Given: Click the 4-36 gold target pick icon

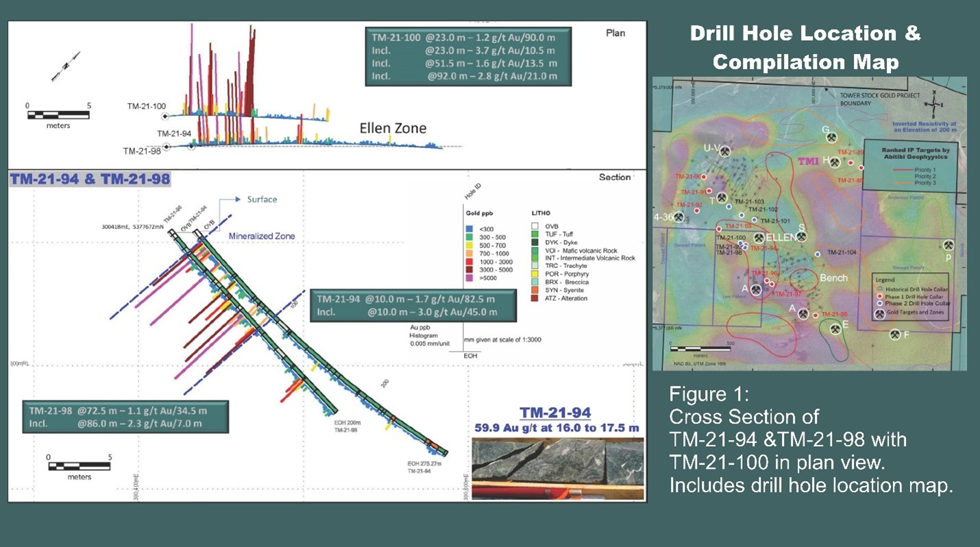Looking at the screenshot, I should click(679, 217).
